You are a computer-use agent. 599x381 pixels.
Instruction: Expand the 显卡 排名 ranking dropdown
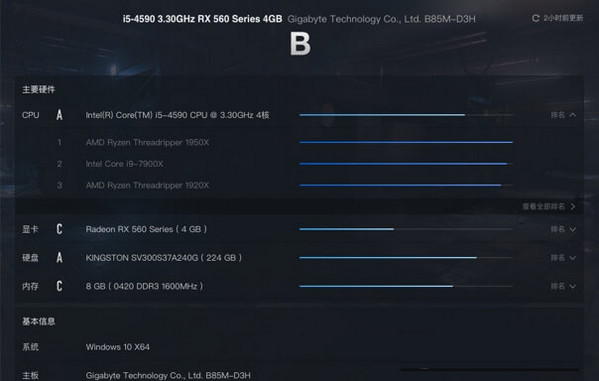coord(563,229)
